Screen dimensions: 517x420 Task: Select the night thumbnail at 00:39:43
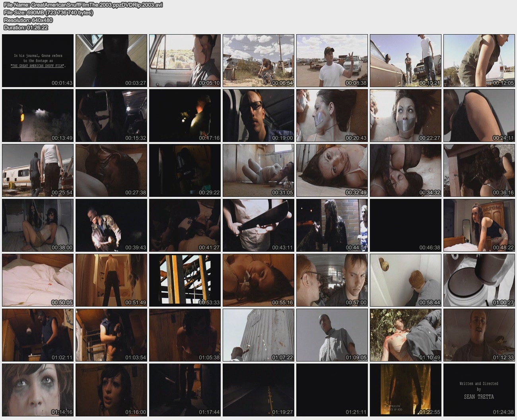[111, 226]
